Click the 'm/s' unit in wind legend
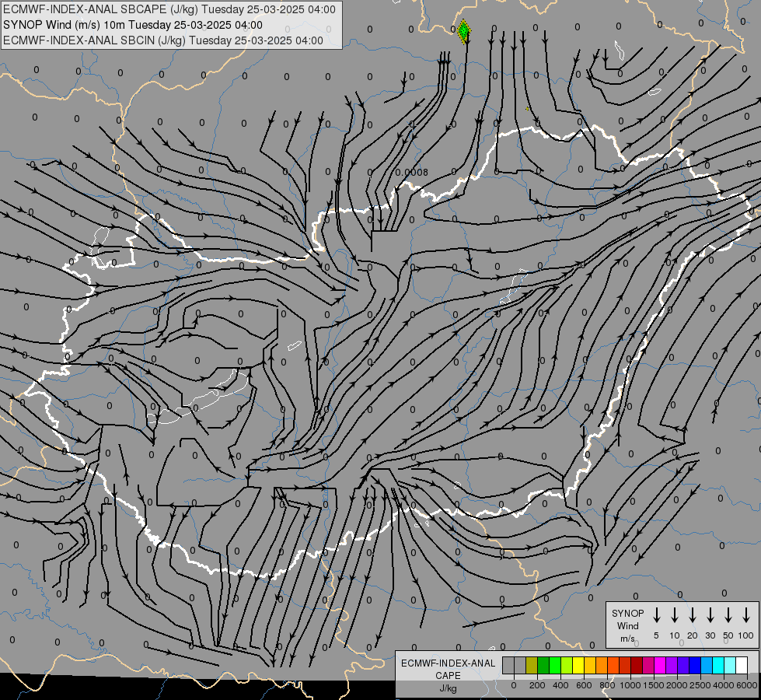Screen dimensions: 761x700 tap(627, 639)
